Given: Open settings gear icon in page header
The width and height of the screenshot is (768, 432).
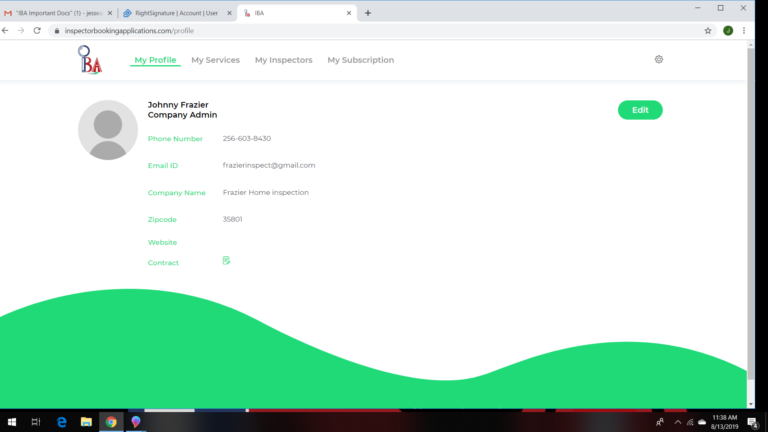Looking at the screenshot, I should [659, 60].
